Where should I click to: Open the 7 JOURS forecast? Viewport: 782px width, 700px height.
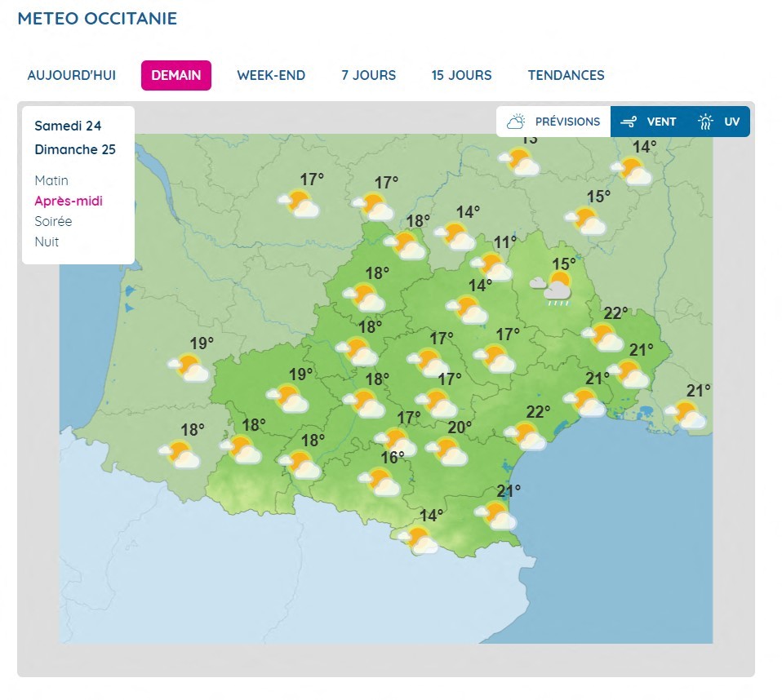(x=367, y=74)
